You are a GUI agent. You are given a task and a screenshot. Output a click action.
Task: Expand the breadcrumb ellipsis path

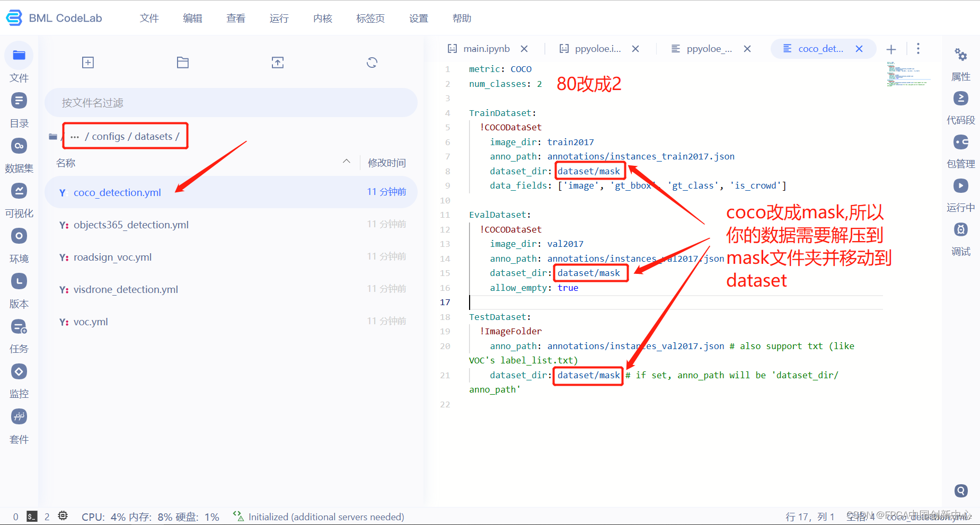pos(75,137)
